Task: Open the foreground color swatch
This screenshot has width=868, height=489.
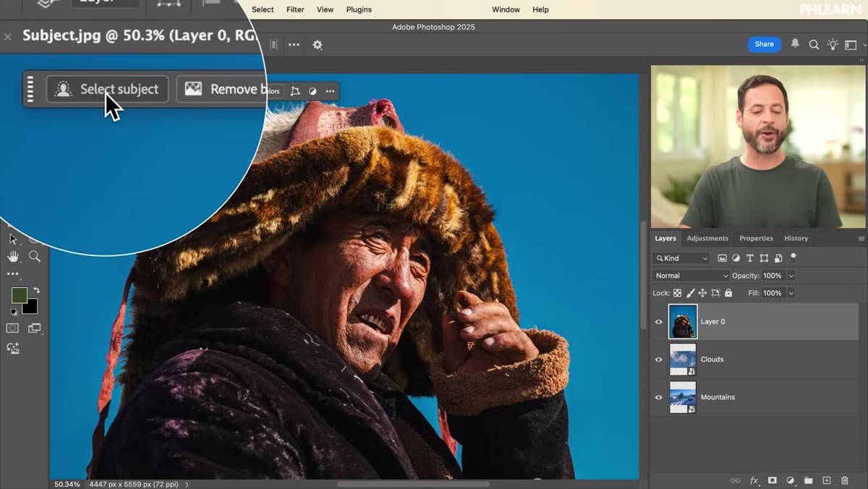Action: tap(19, 295)
